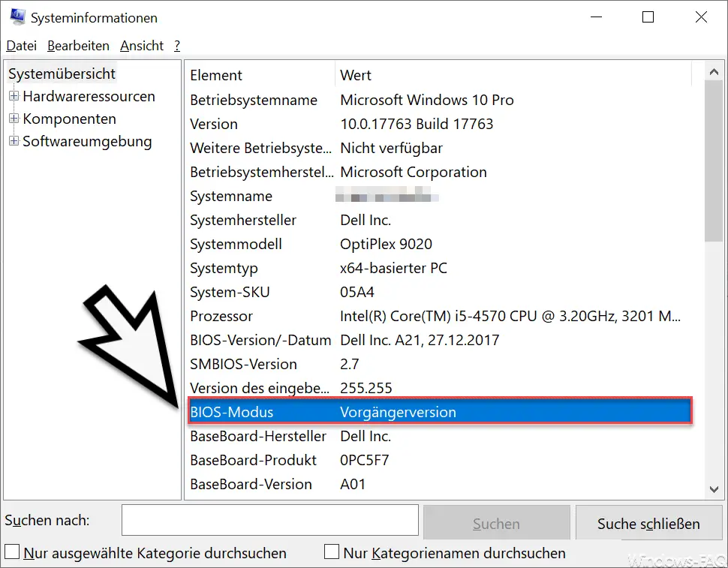Select the Systemname row
The image size is (728, 568).
440,197
